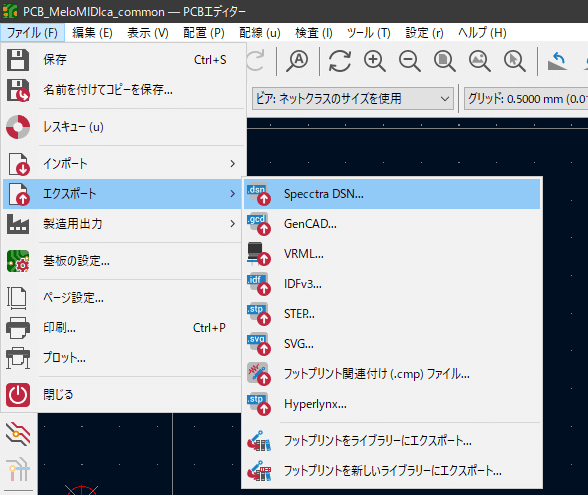Select STEP... export option
Image resolution: width=588 pixels, height=495 pixels.
tap(392, 314)
